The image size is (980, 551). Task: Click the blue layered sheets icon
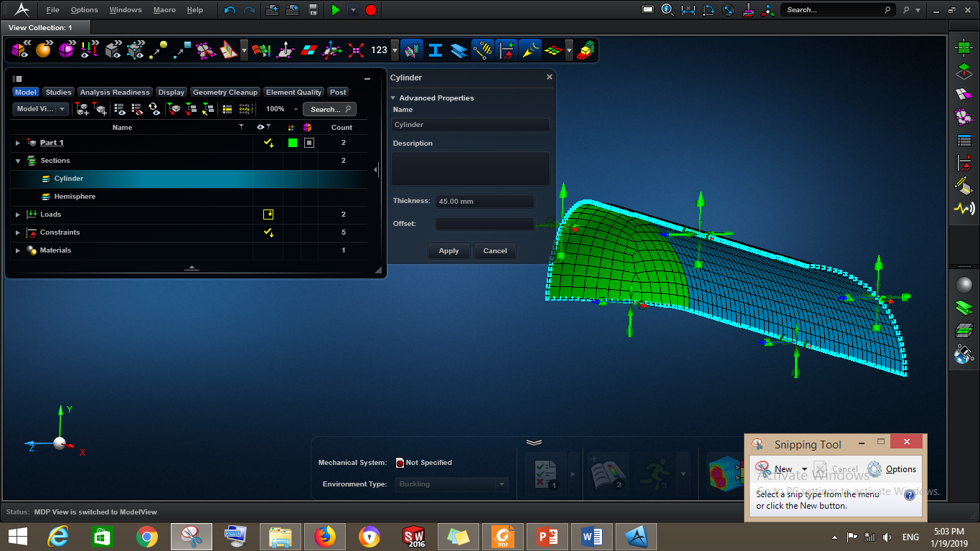click(458, 50)
